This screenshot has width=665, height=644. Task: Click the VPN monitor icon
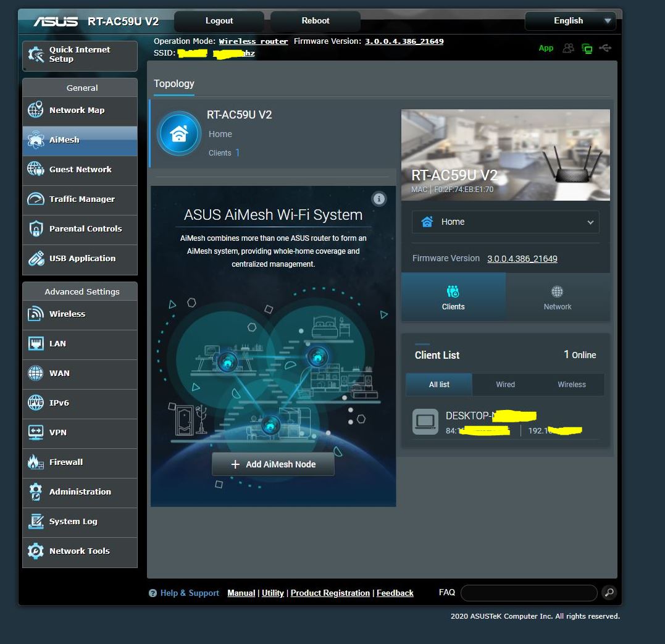click(x=36, y=432)
